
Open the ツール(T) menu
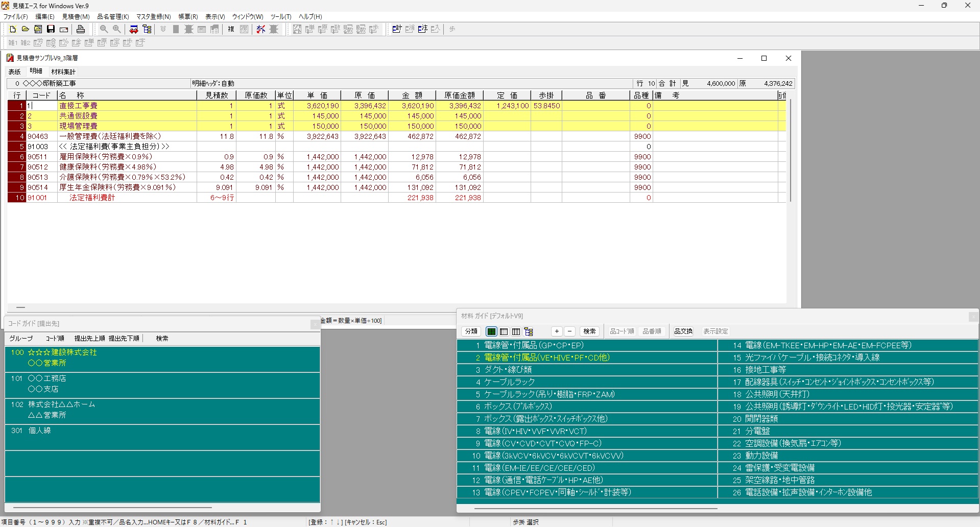click(x=281, y=17)
